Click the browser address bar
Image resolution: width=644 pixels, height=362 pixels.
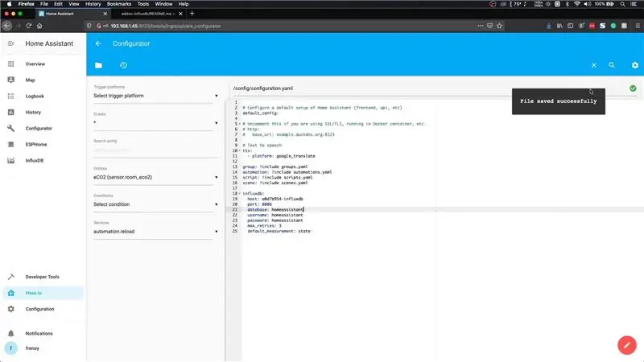click(283, 26)
